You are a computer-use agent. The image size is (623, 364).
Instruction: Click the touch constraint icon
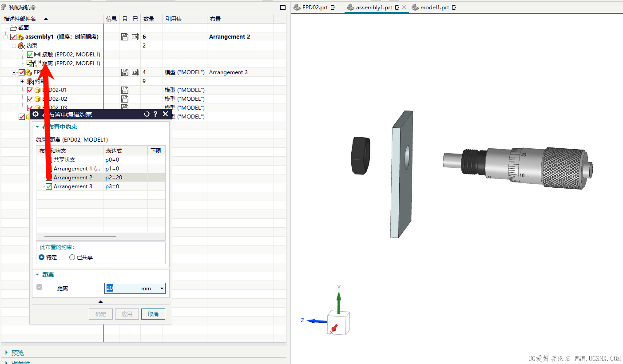click(x=37, y=55)
